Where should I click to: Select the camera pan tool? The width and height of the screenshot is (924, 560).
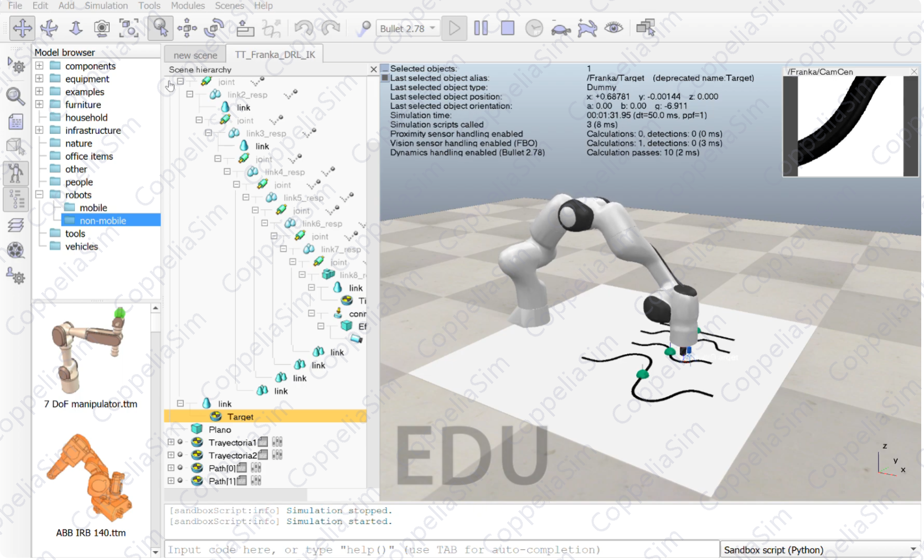click(22, 28)
